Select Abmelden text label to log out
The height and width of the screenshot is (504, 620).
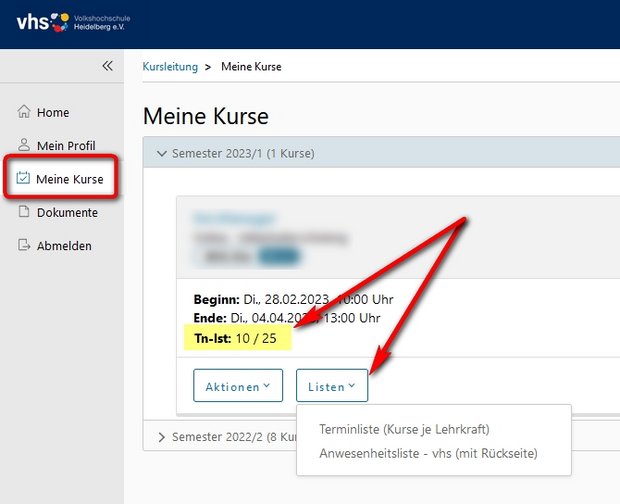[x=65, y=245]
